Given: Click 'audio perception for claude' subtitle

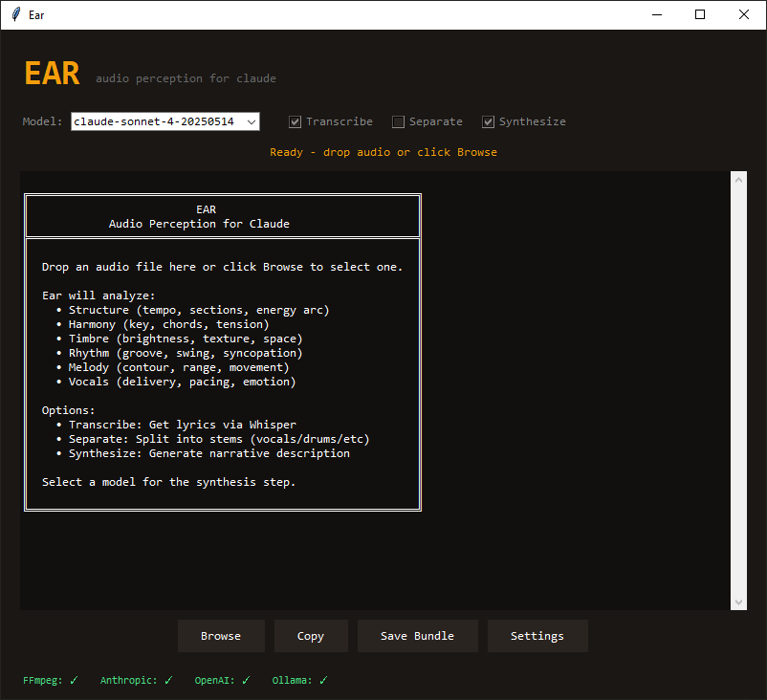Looking at the screenshot, I should coord(186,78).
